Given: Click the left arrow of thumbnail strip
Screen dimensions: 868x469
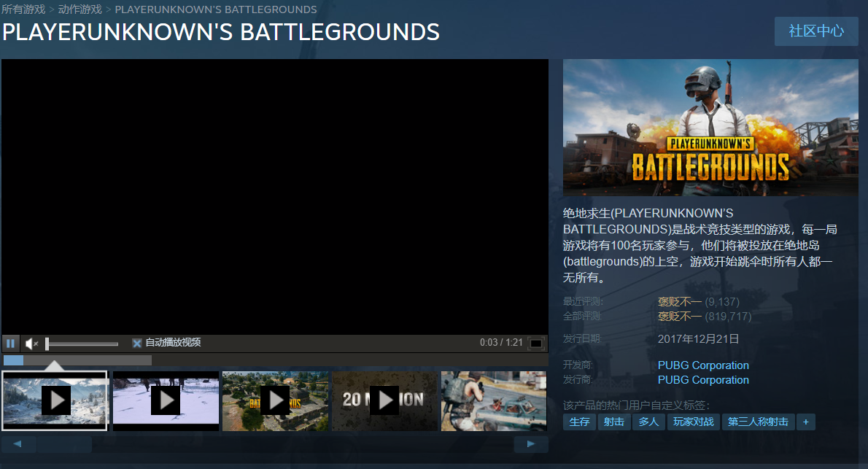Looking at the screenshot, I should click(18, 444).
